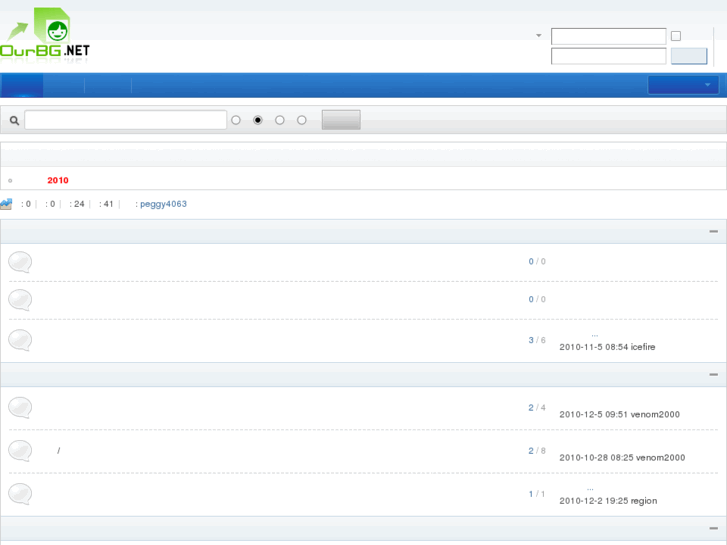The height and width of the screenshot is (545, 727).
Task: Focus the lower password input field
Action: coord(608,56)
